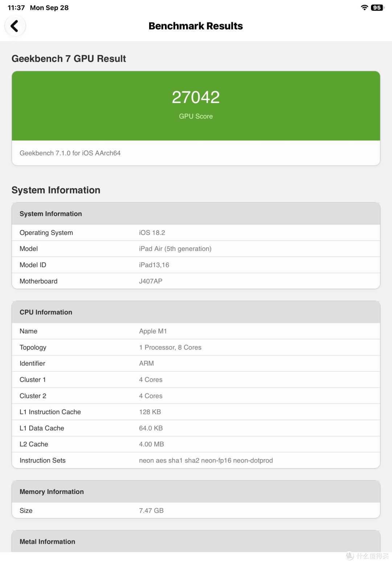Tap the 27042 GPU score number
The image size is (392, 564).
point(196,97)
